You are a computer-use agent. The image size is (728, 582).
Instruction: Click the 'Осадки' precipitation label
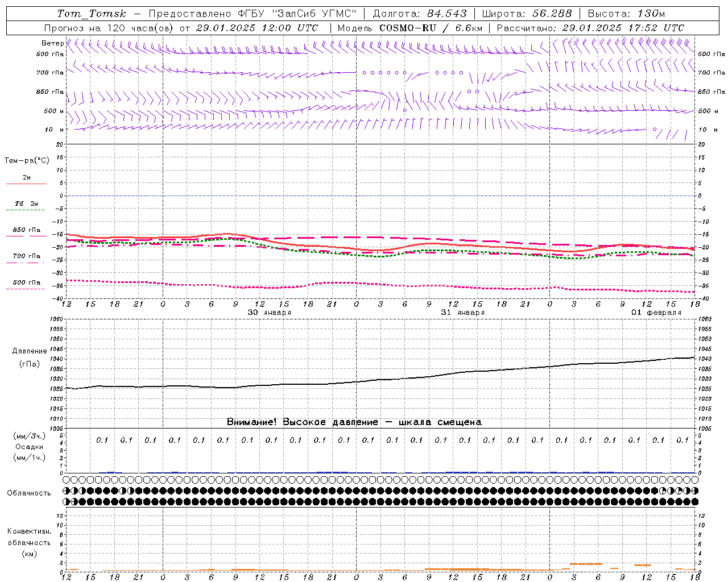[30, 447]
